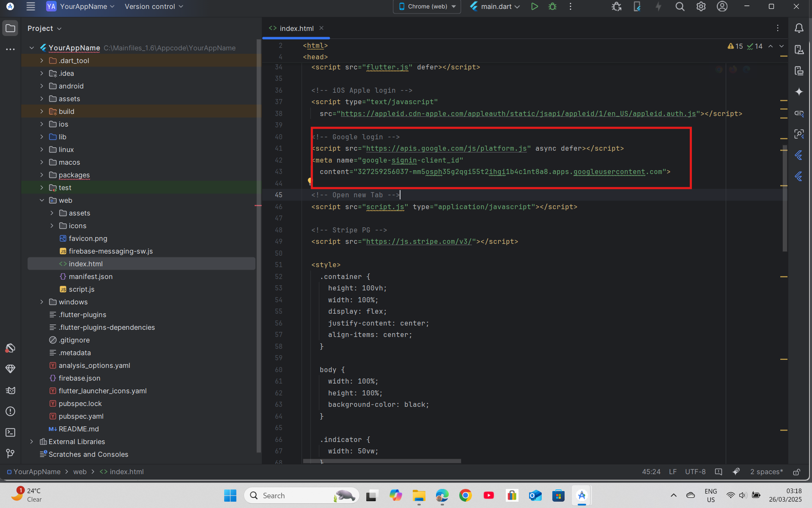Open the user account profile icon

pos(722,6)
